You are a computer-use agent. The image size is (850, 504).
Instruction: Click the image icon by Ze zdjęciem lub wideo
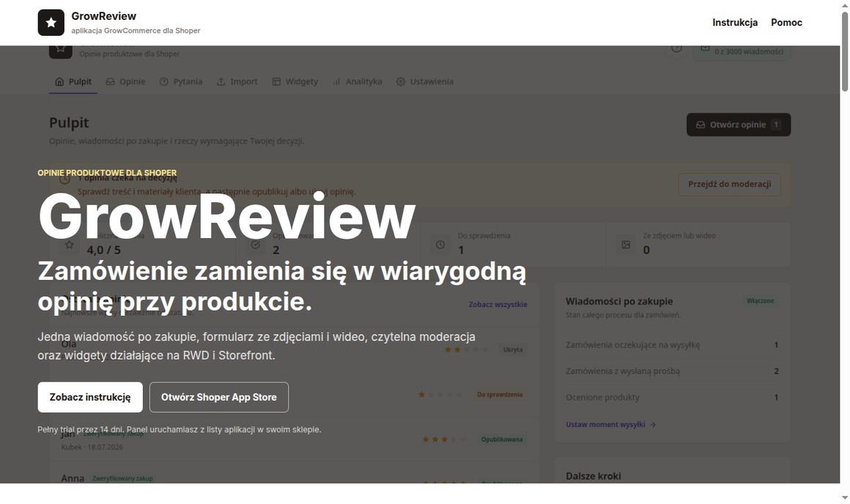point(626,245)
